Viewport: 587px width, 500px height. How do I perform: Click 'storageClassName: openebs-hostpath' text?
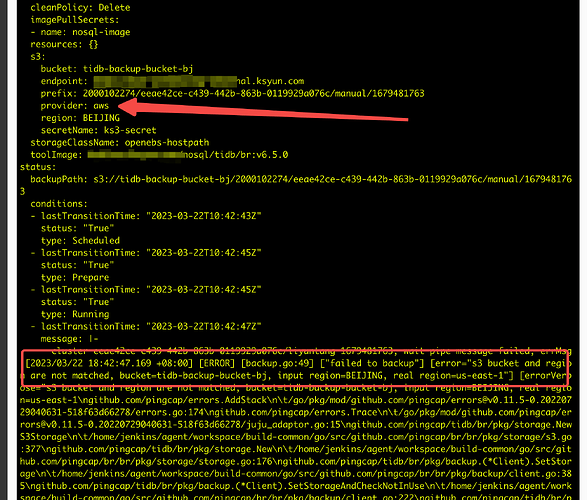click(120, 143)
